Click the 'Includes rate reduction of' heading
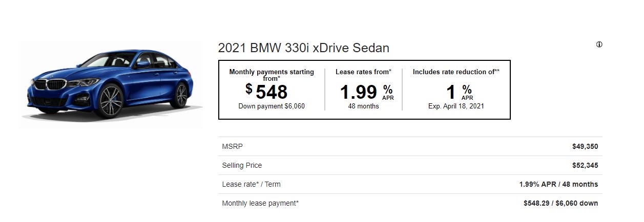Viewport: 644px width, 222px height. (456, 72)
